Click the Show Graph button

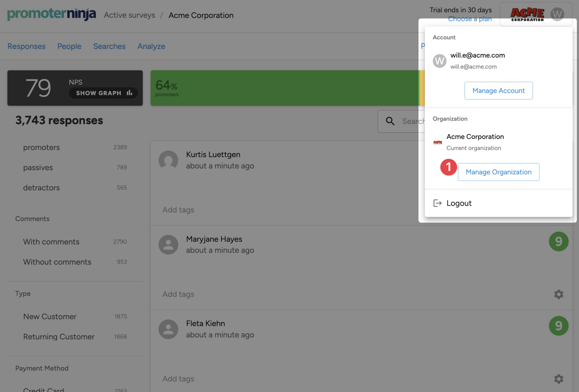point(103,93)
